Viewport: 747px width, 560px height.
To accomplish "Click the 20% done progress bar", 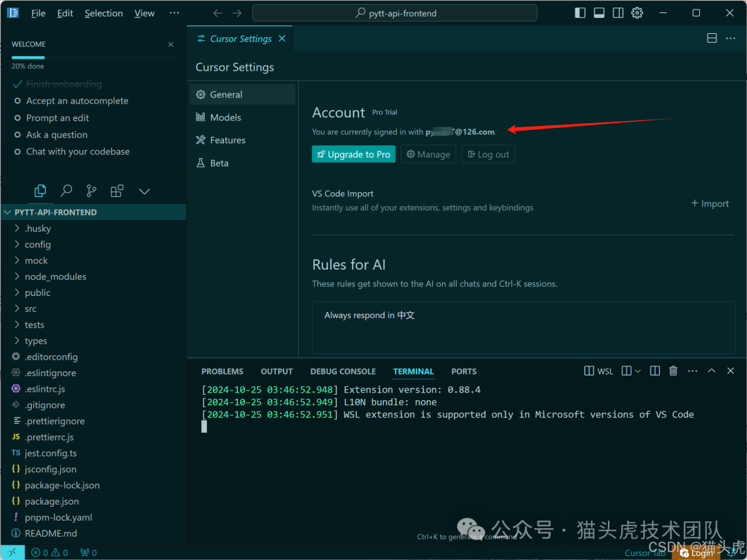I will coord(93,57).
